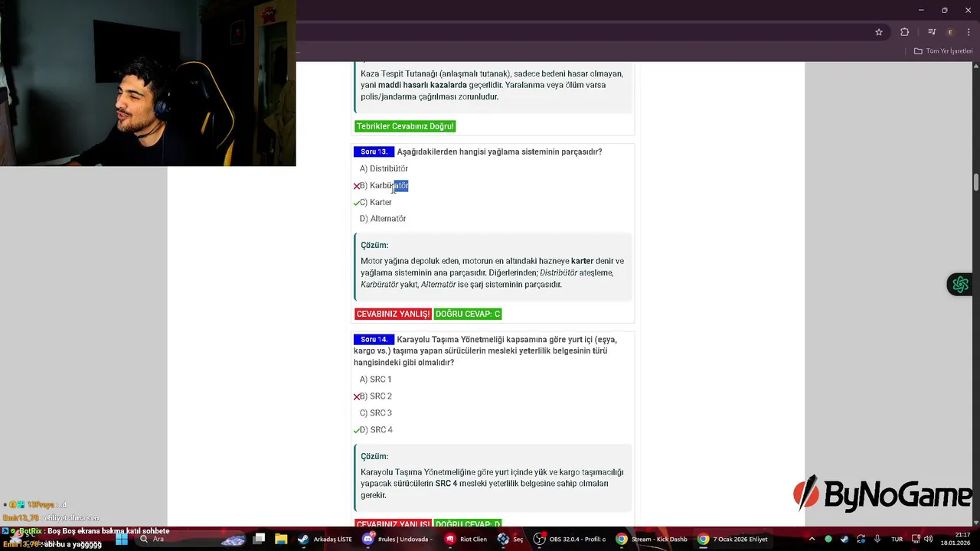This screenshot has width=980, height=551.
Task: Click the Çözüm: heading in Soru 13
Action: pos(374,245)
